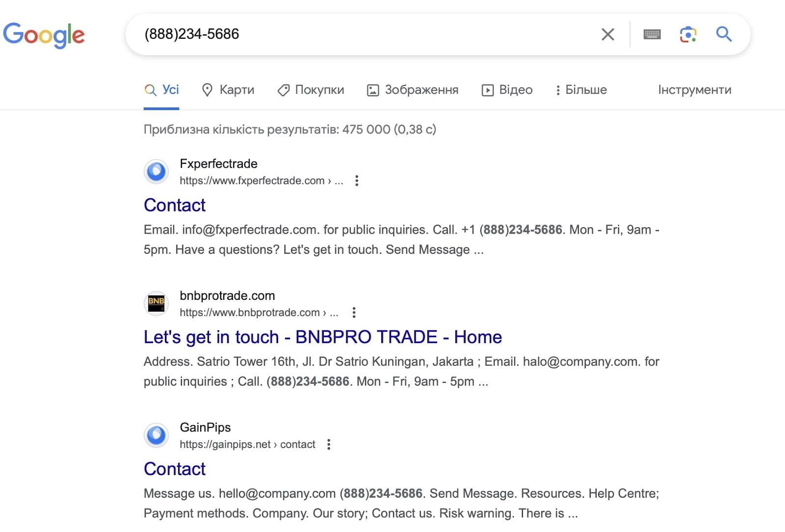Viewport: 785px width, 532px height.
Task: Open BNBPRO TRADE Let's get in touch link
Action: (322, 337)
